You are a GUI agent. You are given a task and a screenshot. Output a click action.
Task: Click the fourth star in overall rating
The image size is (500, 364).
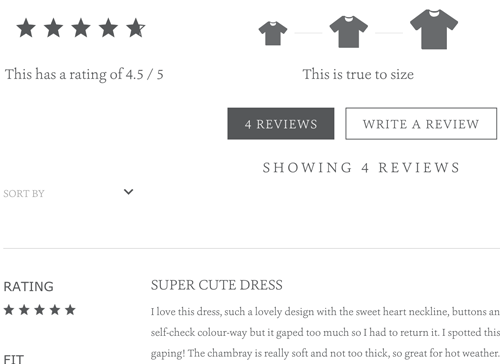tap(108, 28)
